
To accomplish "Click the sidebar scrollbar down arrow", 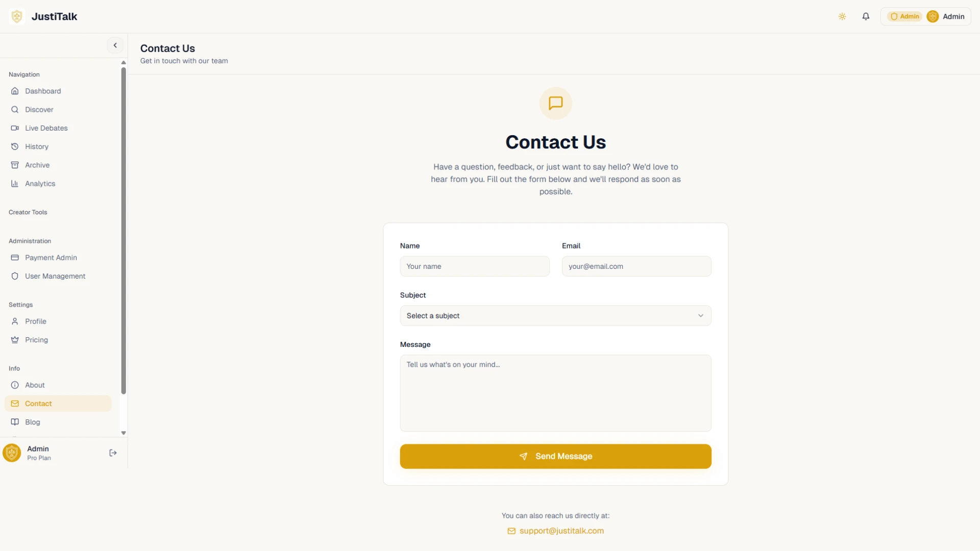I will 124,433.
